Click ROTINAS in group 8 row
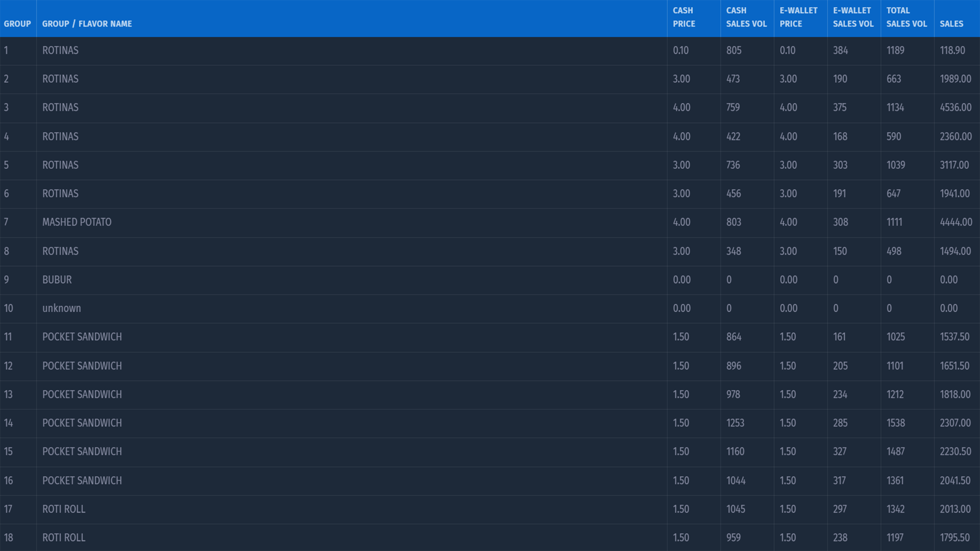980x551 pixels. pos(60,251)
